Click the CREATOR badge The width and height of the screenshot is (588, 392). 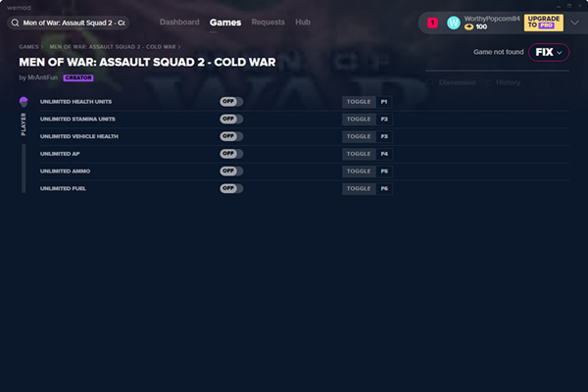(78, 77)
